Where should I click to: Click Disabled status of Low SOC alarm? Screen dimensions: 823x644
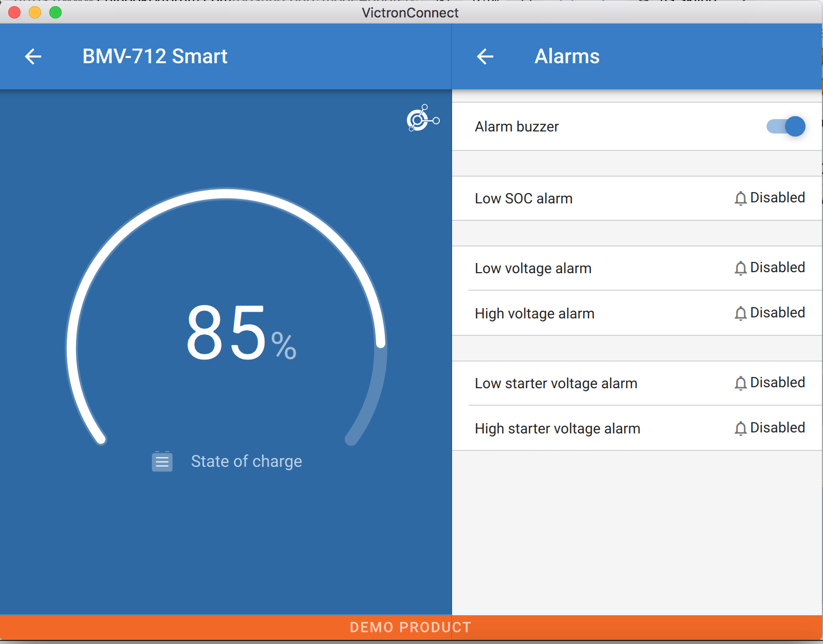click(x=777, y=198)
